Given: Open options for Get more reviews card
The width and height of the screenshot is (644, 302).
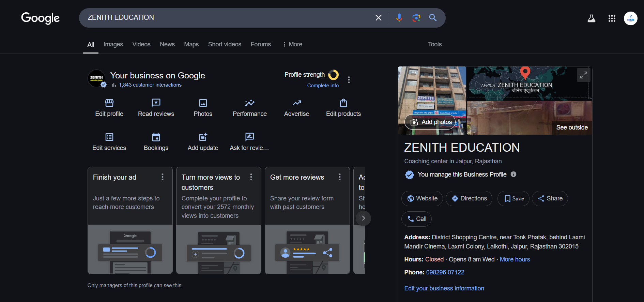Looking at the screenshot, I should pyautogui.click(x=340, y=177).
